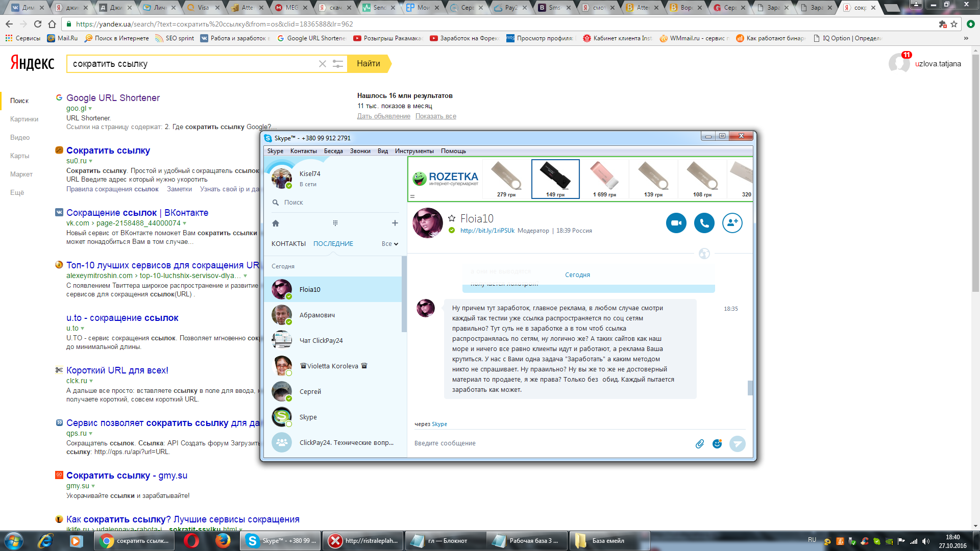Open the 149 грн black flash drive ad
This screenshot has width=980, height=551.
(555, 179)
